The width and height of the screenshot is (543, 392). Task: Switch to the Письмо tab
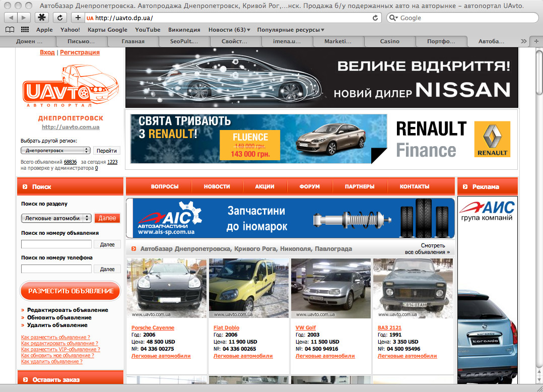pyautogui.click(x=81, y=41)
